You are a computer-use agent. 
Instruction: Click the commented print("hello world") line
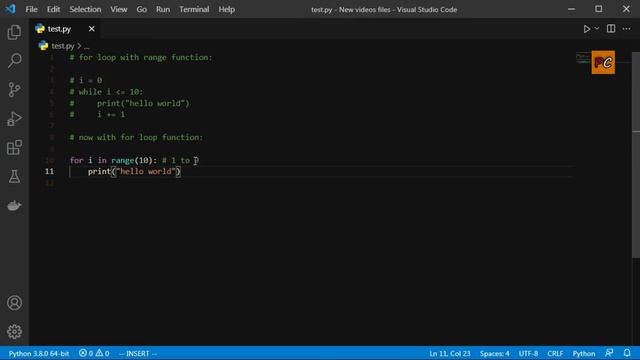(x=129, y=103)
